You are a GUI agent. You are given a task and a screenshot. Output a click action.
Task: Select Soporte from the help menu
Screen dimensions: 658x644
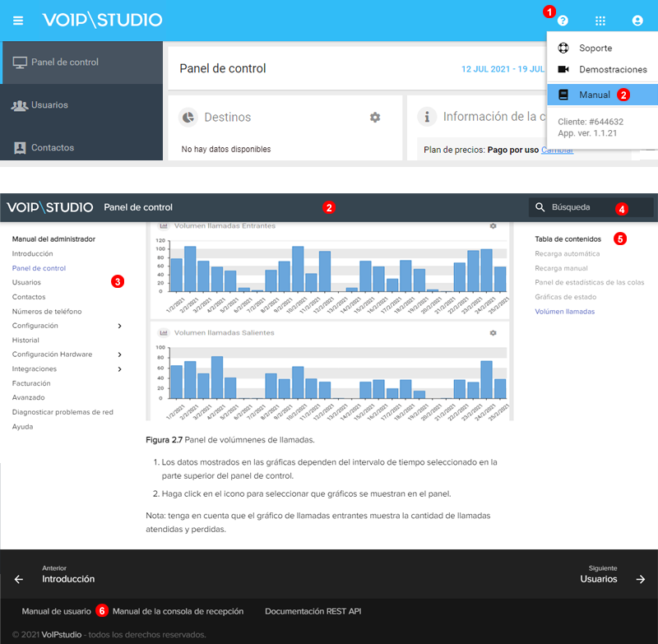coord(603,48)
